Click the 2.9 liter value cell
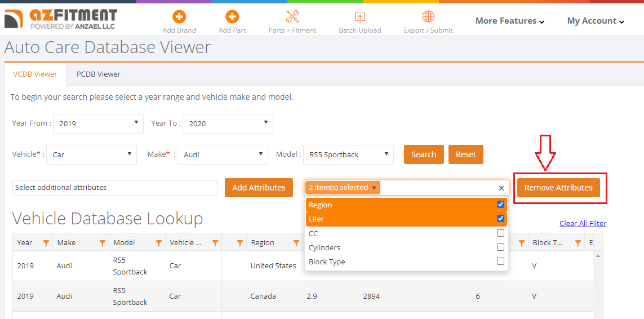The image size is (644, 319). (312, 296)
